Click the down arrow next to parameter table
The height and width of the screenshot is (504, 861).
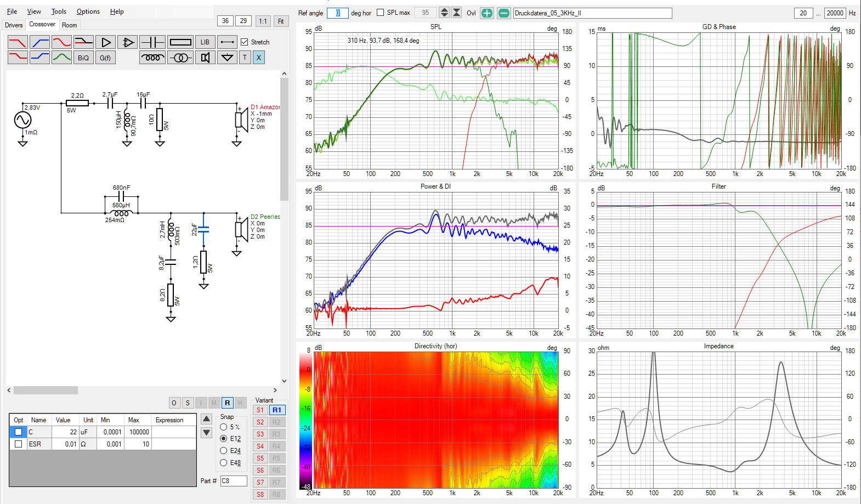coord(206,433)
